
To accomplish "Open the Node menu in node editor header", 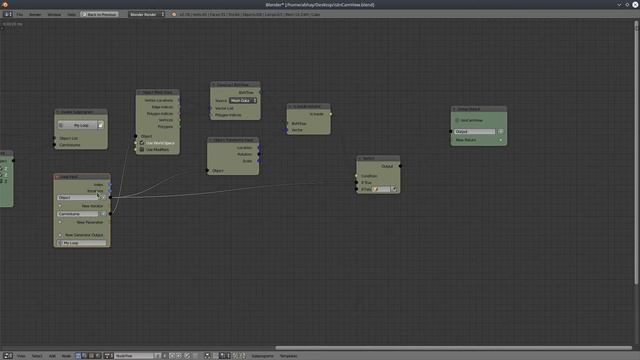I will (66, 356).
